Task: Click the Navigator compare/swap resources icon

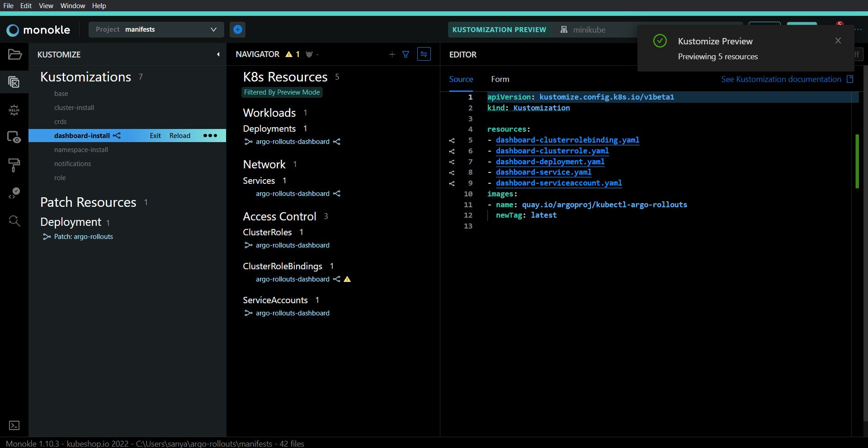Action: click(424, 54)
